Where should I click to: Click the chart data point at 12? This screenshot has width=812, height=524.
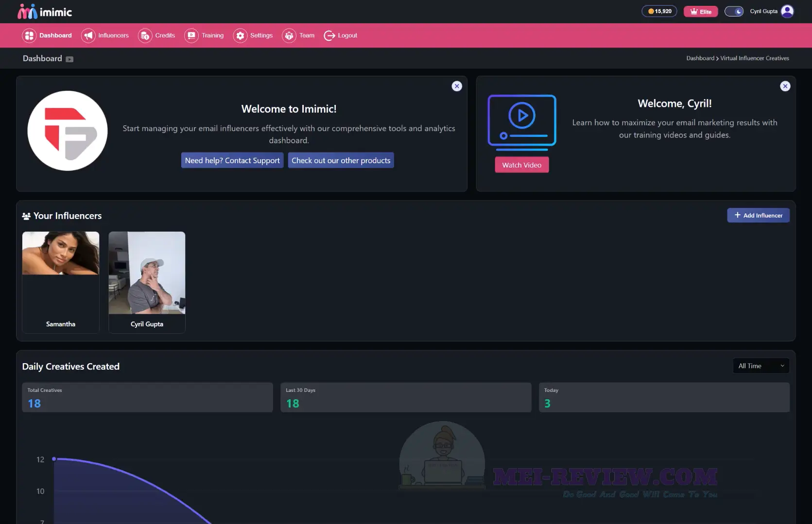[54, 459]
